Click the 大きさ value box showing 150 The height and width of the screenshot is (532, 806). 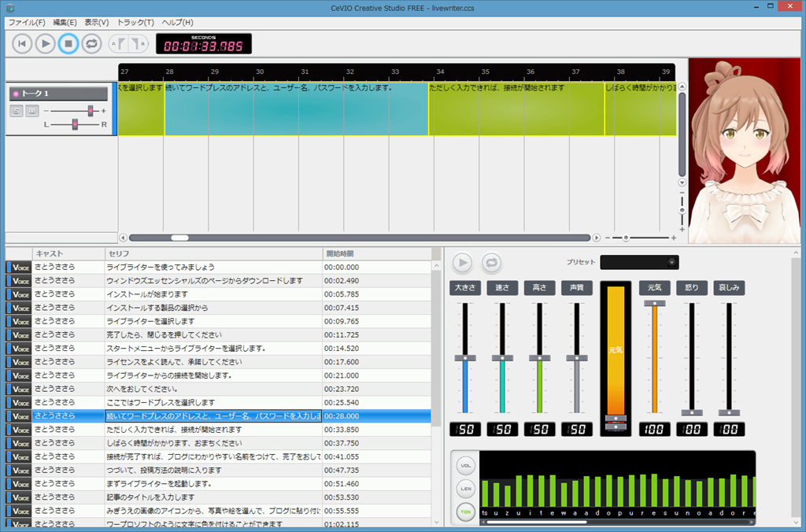click(x=465, y=429)
